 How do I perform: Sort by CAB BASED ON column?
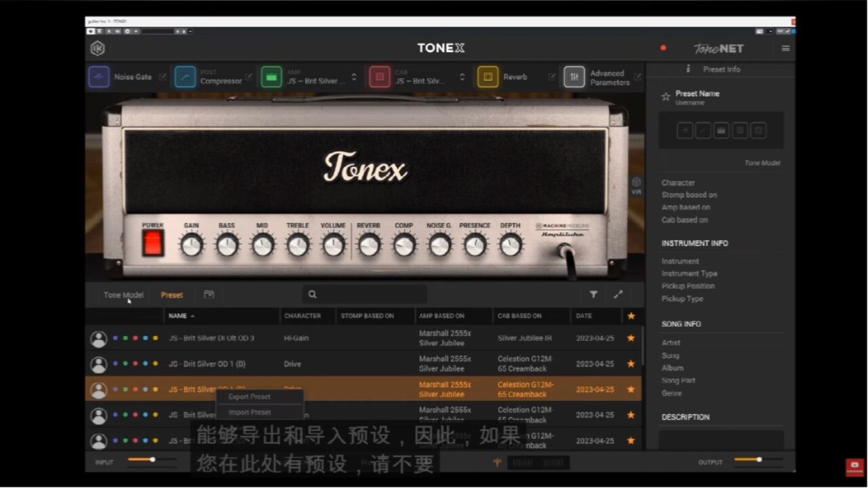point(519,316)
